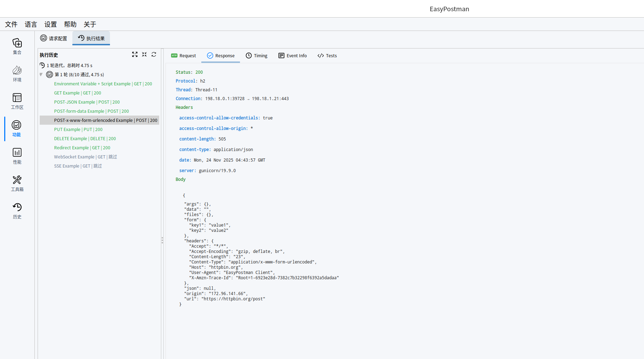This screenshot has width=644, height=359.
Task: Click the refresh icon in 执行历史 header
Action: point(154,54)
